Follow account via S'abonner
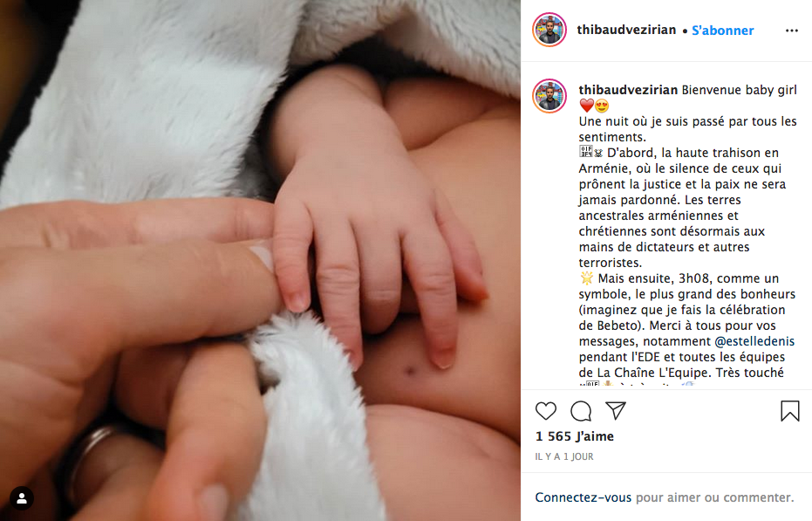The width and height of the screenshot is (812, 521). (722, 31)
